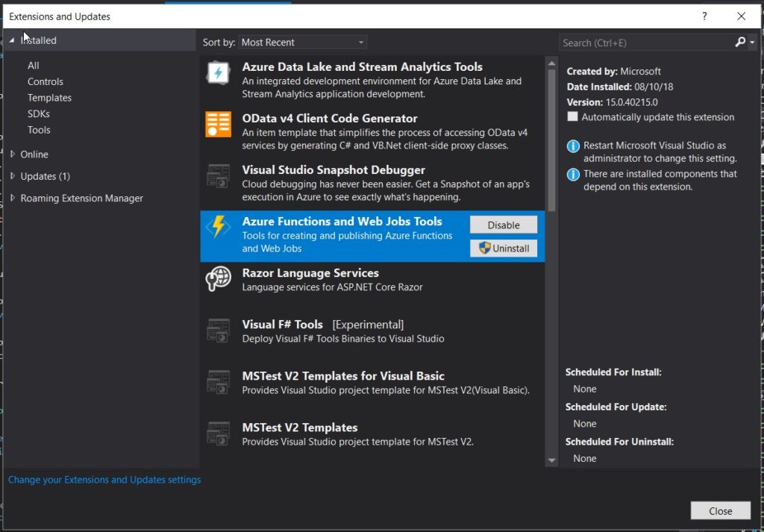
Task: Click the scroll up arrow of extension list
Action: click(x=551, y=63)
